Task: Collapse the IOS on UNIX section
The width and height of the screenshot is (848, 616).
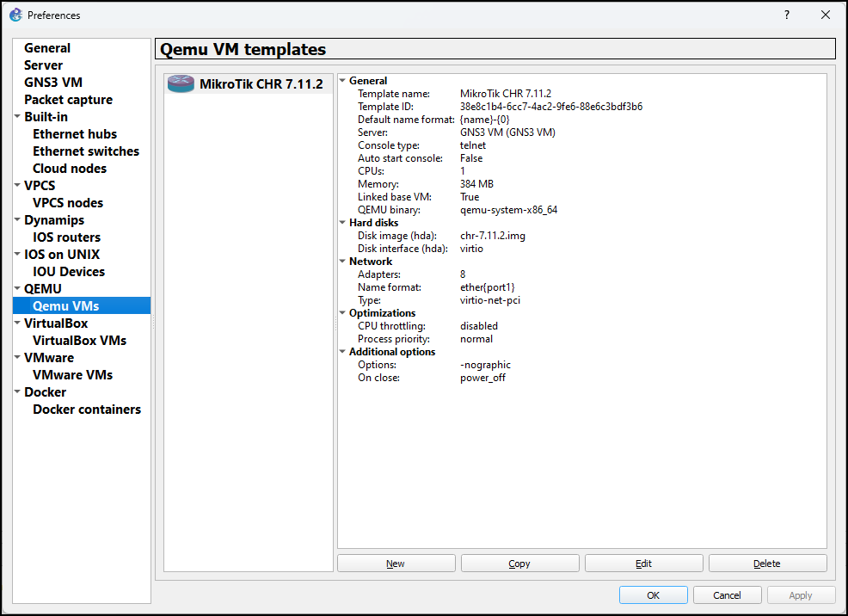Action: 17,254
